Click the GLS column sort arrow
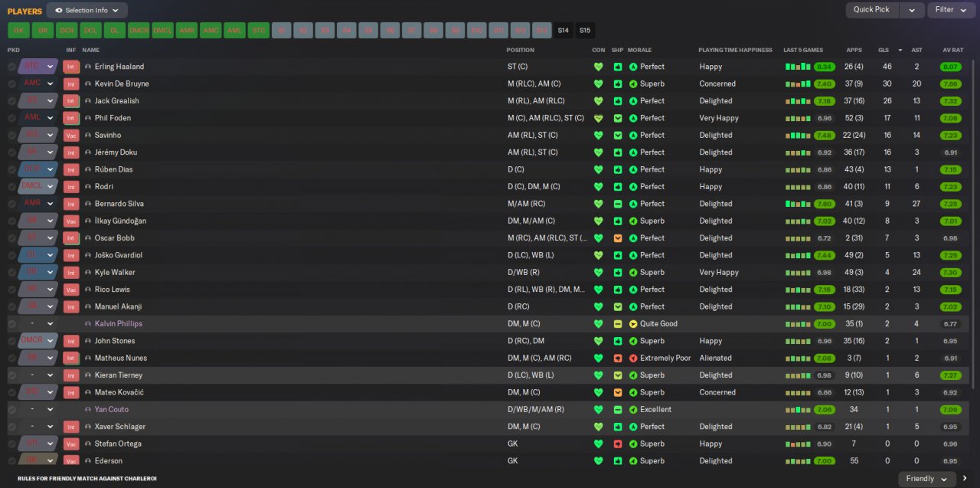The width and height of the screenshot is (980, 488). pos(900,50)
